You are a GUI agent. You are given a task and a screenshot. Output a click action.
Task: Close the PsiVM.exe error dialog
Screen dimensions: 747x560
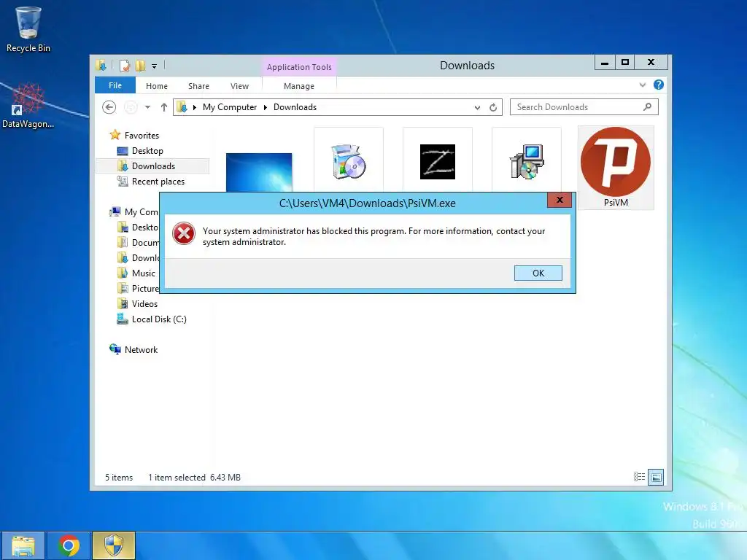point(560,200)
